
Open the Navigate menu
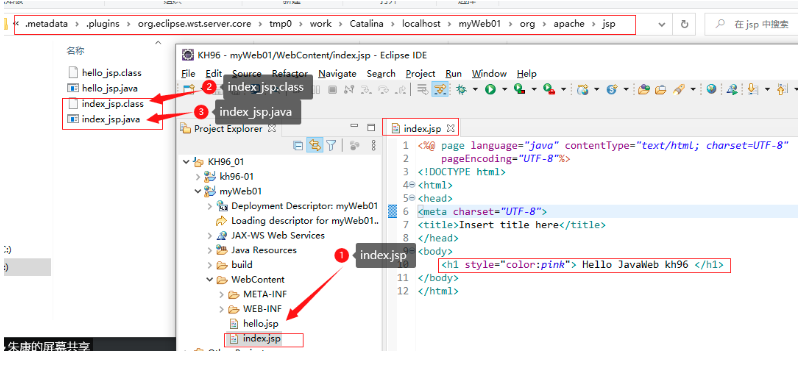tap(337, 74)
